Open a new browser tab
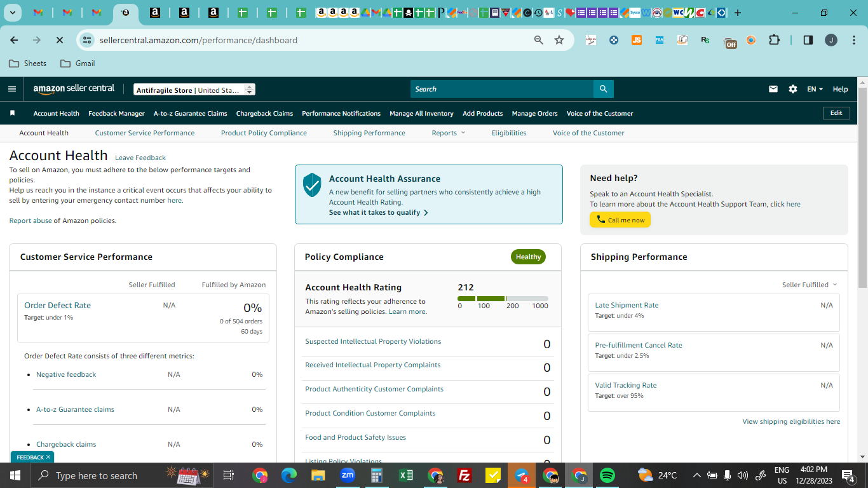Screen dimensions: 868x488 [738, 13]
